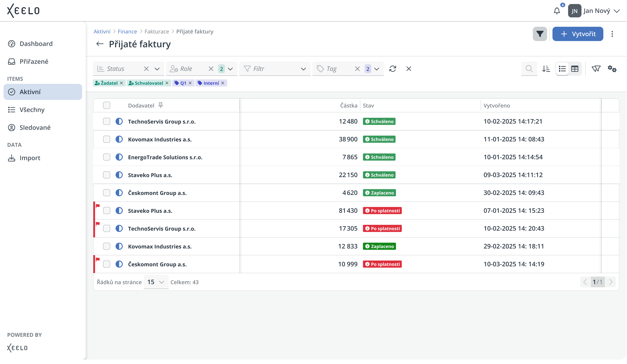
Task: Follow the Finance breadcrumb link
Action: (x=127, y=32)
